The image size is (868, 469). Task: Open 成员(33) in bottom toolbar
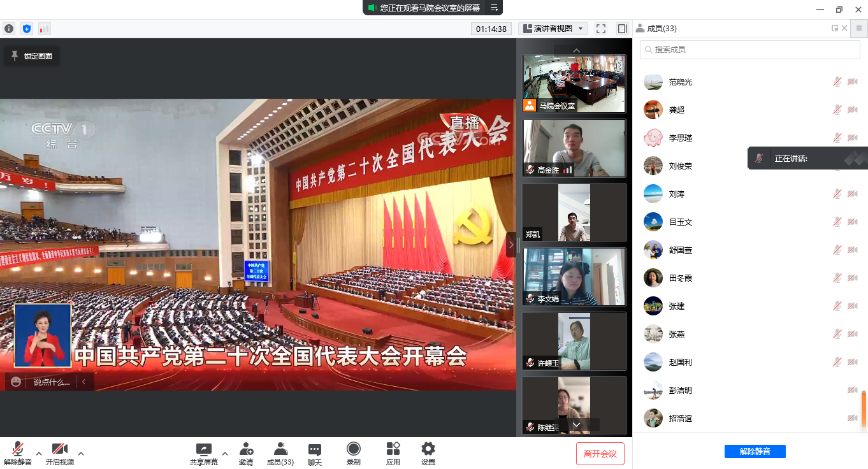tap(280, 453)
